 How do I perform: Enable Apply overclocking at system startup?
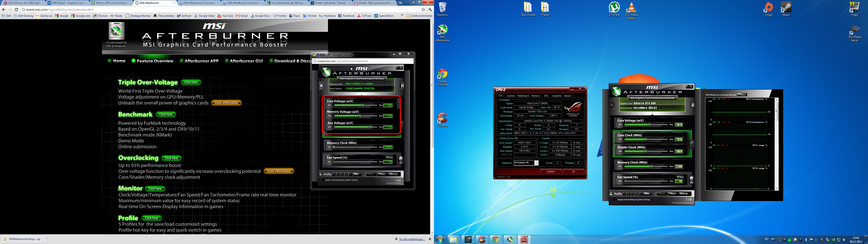tap(614, 199)
